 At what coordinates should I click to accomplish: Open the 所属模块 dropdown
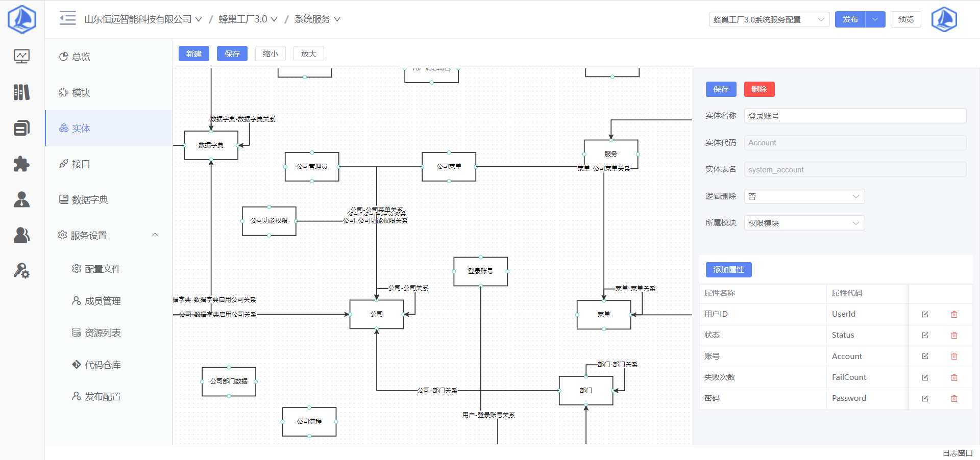click(x=804, y=223)
